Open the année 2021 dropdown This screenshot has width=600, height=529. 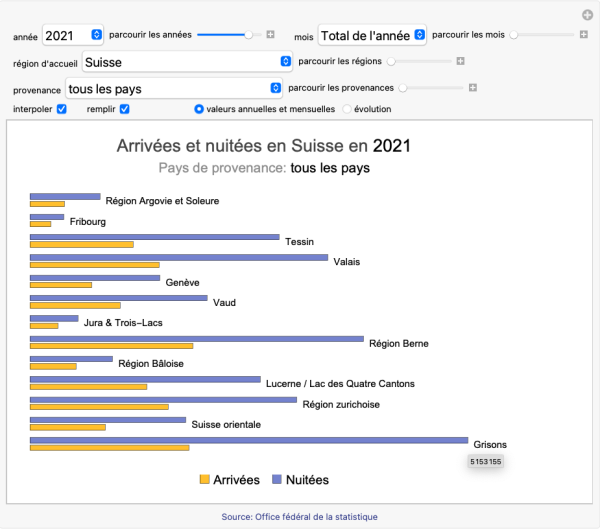(73, 35)
